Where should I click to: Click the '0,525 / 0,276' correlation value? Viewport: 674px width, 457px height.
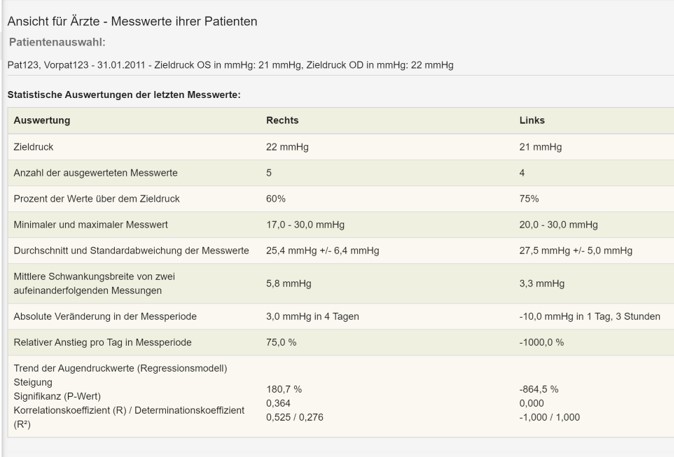coord(298,417)
